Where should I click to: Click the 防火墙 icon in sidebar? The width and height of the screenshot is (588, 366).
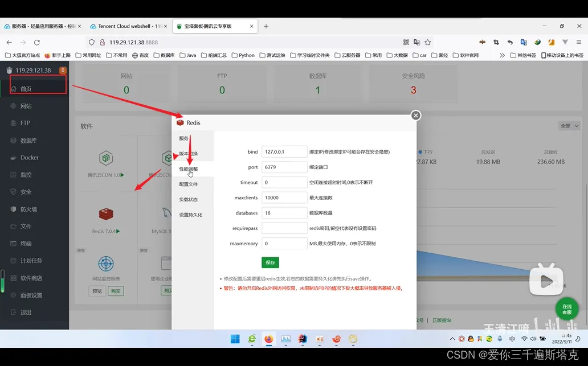(x=14, y=209)
